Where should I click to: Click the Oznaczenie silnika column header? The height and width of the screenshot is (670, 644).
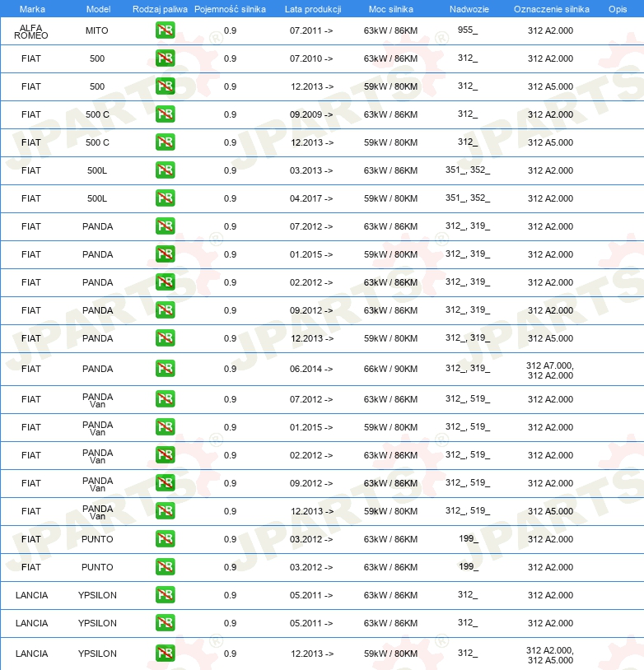tap(552, 9)
